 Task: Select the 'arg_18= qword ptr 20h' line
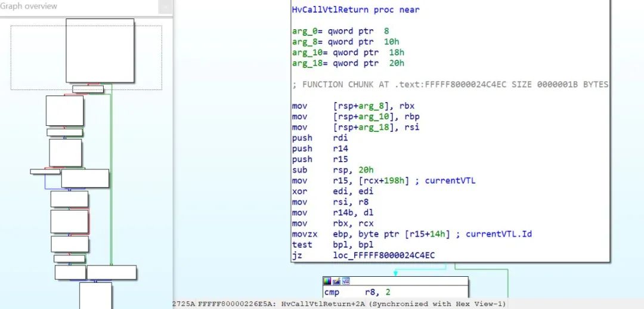(348, 63)
